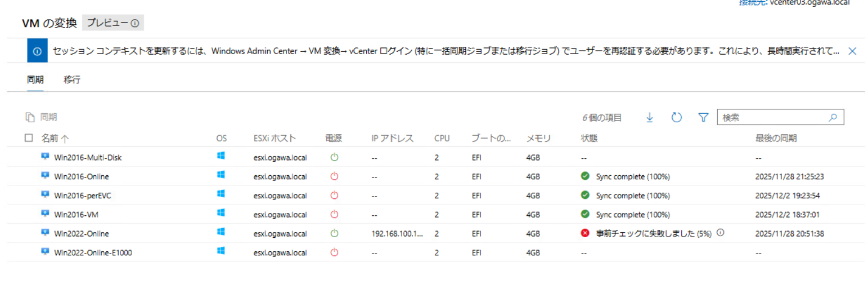Click into the 検索 search field
Viewport: 868px width, 284px height.
click(x=771, y=117)
